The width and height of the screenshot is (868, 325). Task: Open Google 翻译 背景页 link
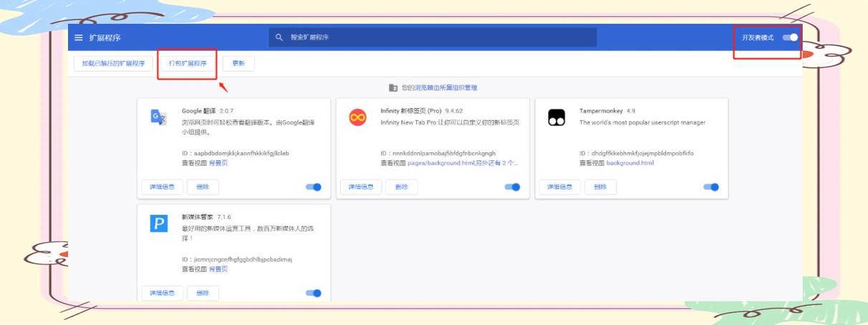coord(218,163)
